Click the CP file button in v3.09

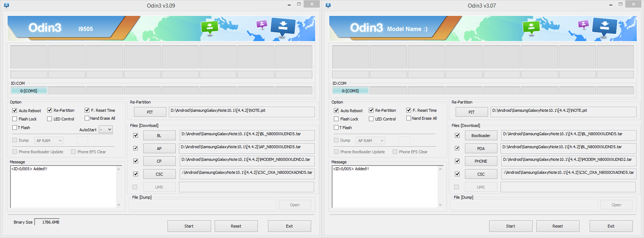(x=160, y=161)
